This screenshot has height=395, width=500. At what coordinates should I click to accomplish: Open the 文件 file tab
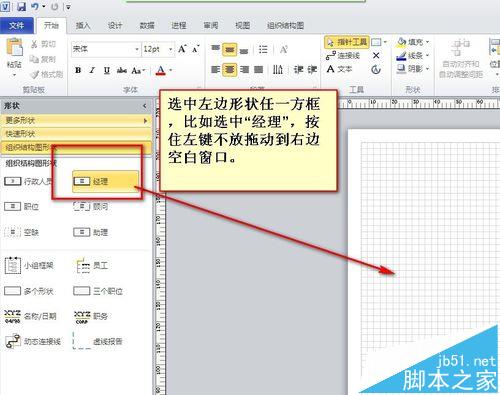(17, 25)
